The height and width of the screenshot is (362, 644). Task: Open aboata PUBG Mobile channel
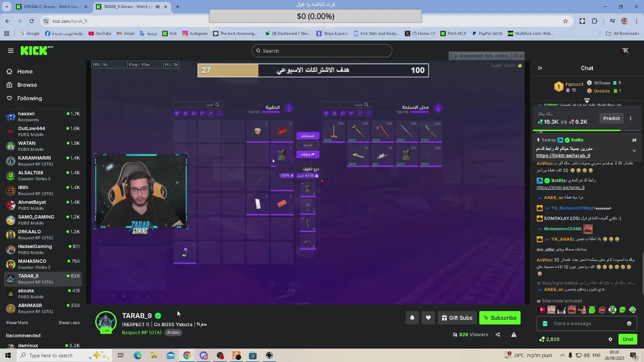(43, 294)
